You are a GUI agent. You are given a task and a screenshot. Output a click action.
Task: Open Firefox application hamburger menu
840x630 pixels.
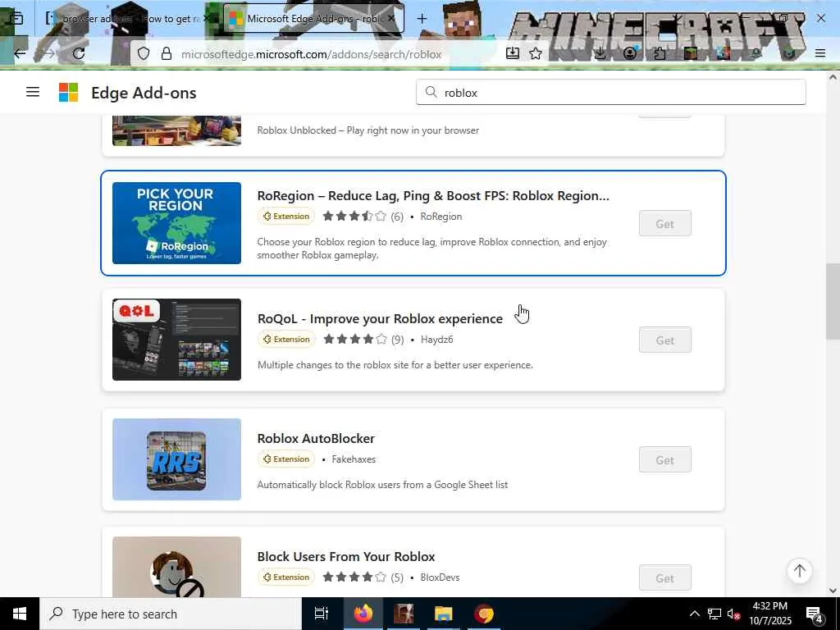point(820,53)
